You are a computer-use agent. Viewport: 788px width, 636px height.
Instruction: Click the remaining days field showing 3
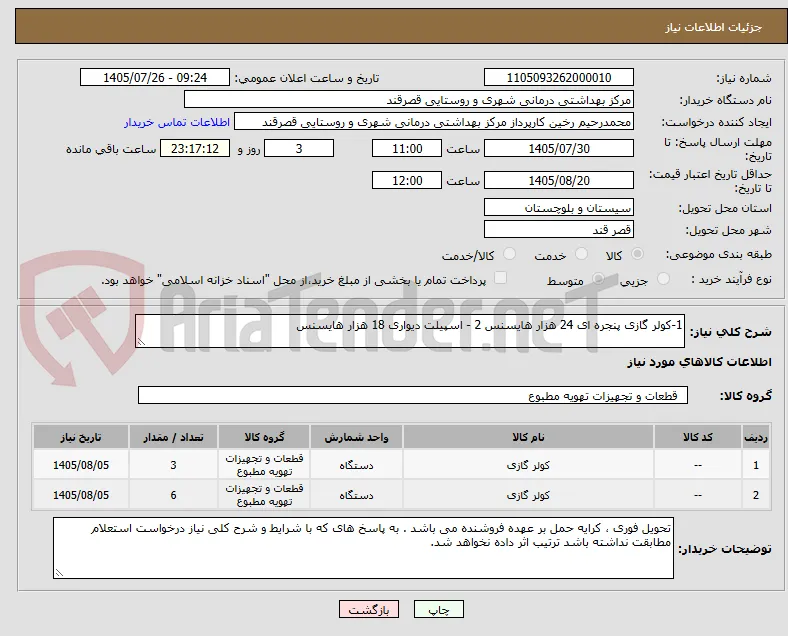(x=299, y=149)
